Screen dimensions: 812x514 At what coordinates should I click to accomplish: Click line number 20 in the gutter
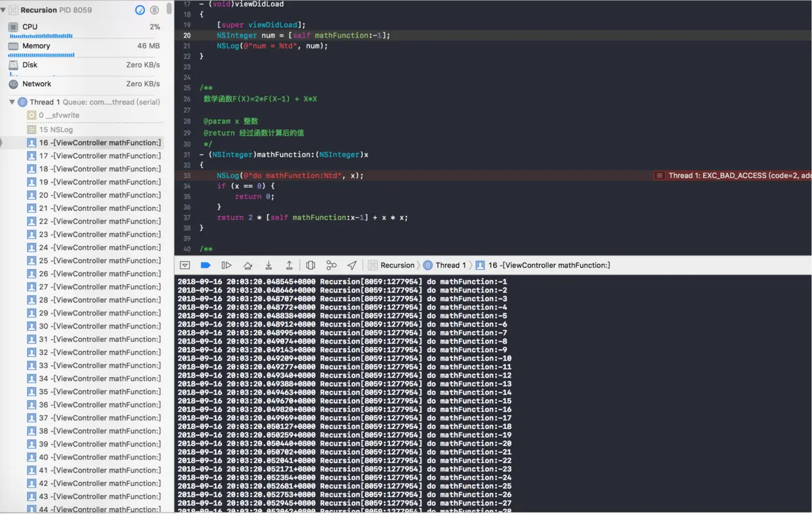(187, 35)
